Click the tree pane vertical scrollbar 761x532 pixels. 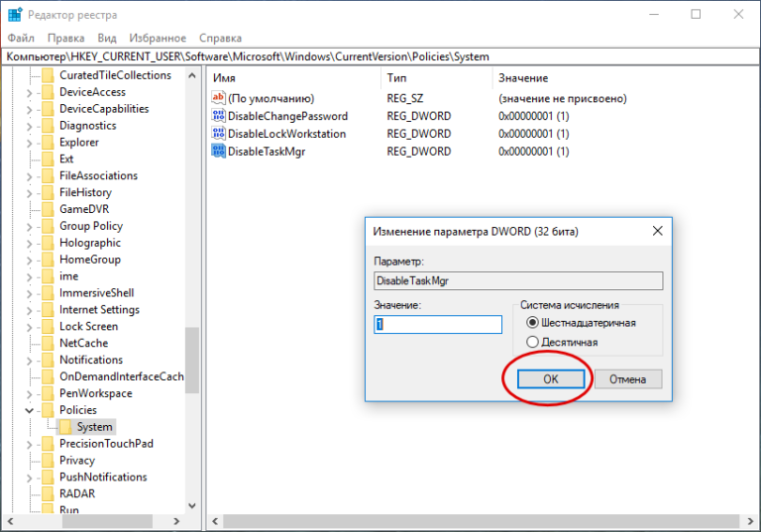(192, 297)
